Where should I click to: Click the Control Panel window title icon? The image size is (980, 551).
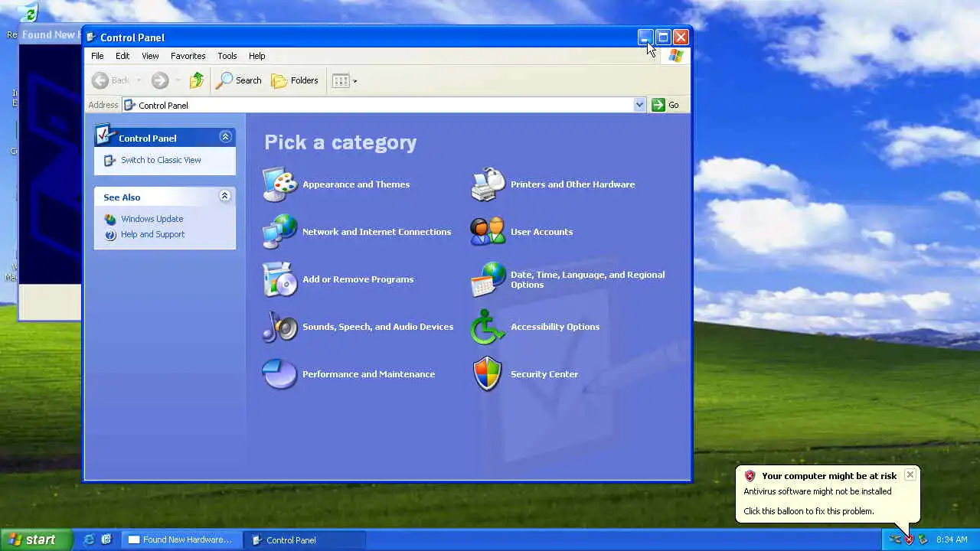(91, 37)
